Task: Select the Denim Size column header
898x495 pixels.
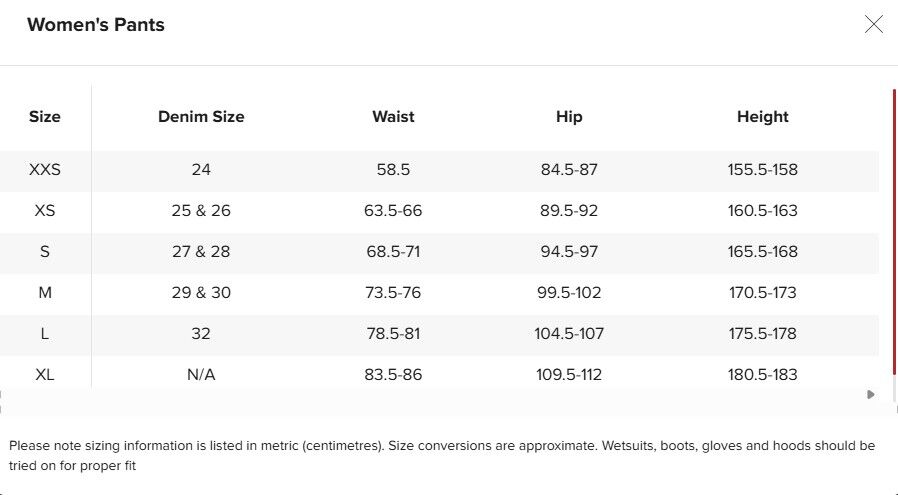Action: [x=201, y=116]
